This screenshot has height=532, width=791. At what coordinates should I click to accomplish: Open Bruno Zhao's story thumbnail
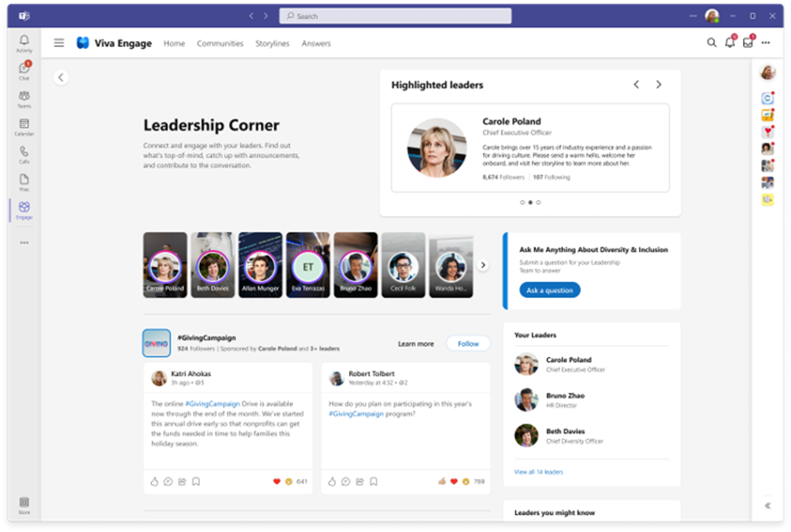click(356, 265)
